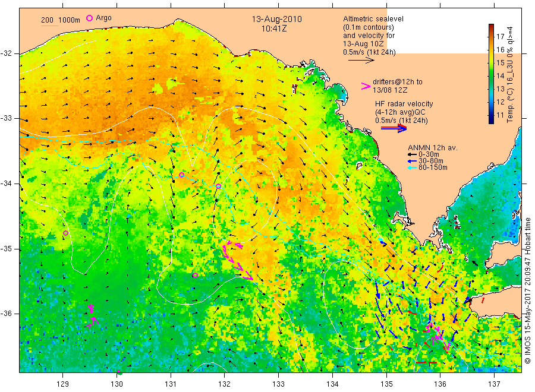Click the Argo legend magenta circle

[x=89, y=18]
